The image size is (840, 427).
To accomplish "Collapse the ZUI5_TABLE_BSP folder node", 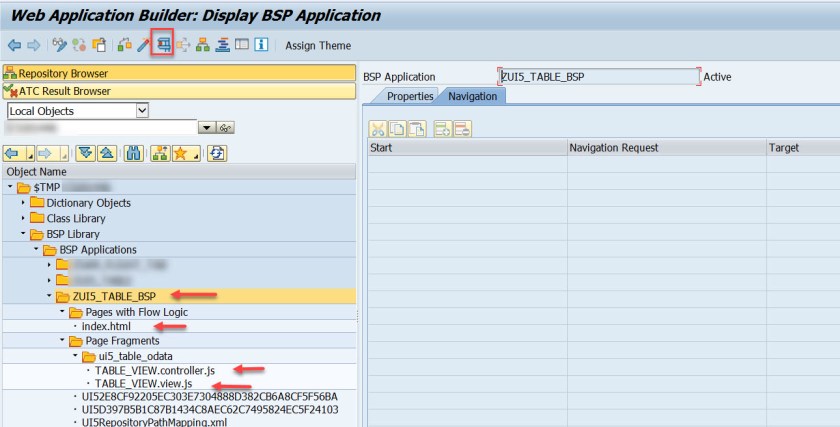I will coord(51,295).
